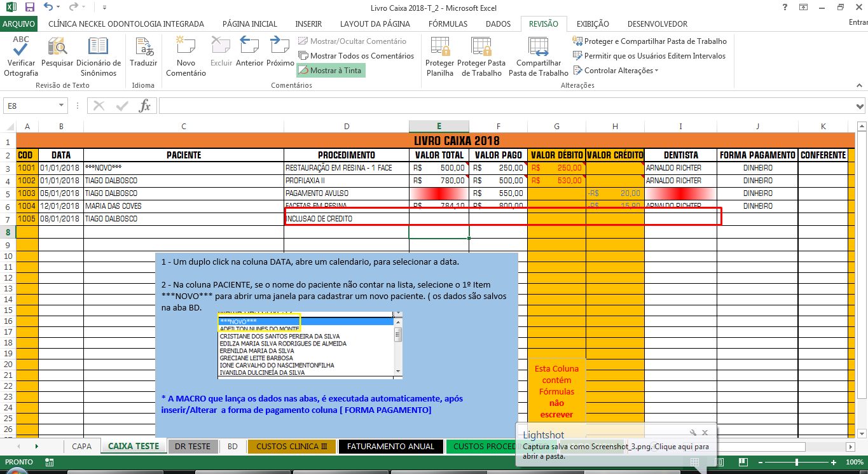Viewport: 868px width, 474px height.
Task: Open CUSTOS CLINICA III sheet tab
Action: coord(291,446)
